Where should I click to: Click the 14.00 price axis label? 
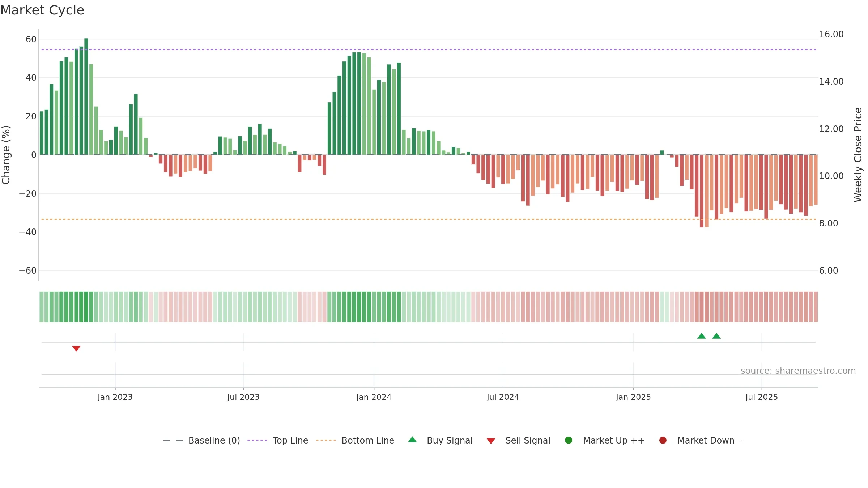point(831,81)
